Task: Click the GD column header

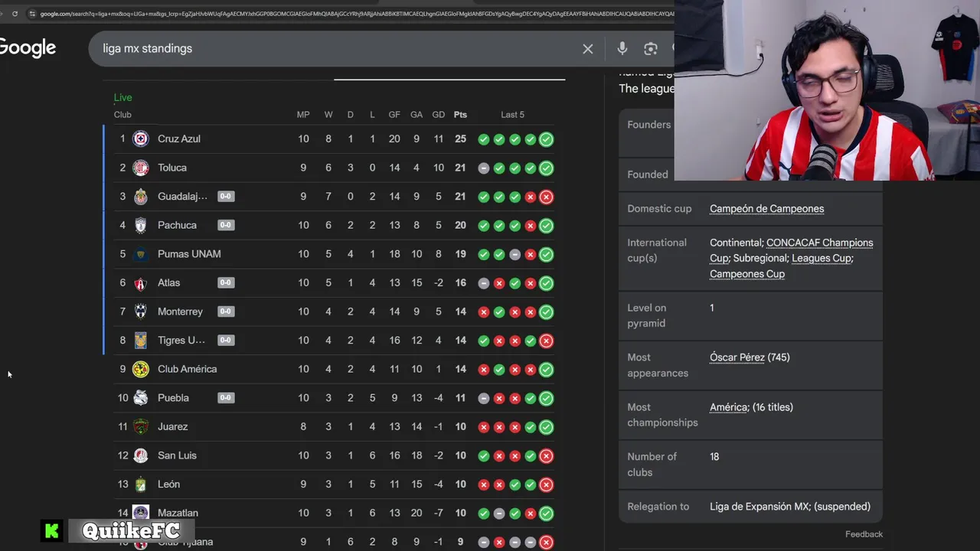Action: pyautogui.click(x=438, y=115)
